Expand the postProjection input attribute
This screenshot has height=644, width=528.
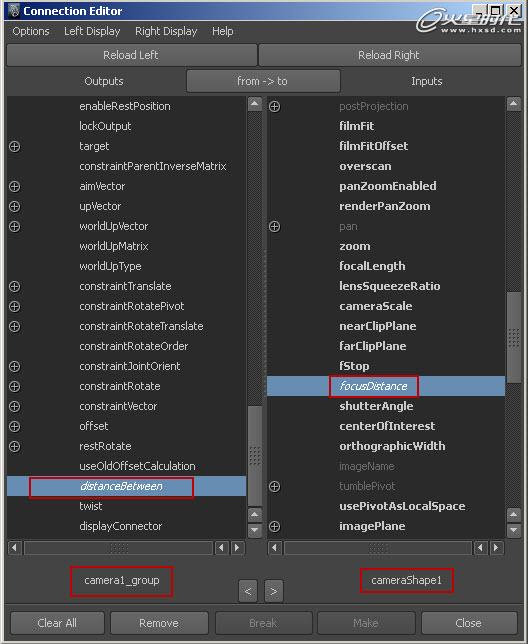point(274,106)
